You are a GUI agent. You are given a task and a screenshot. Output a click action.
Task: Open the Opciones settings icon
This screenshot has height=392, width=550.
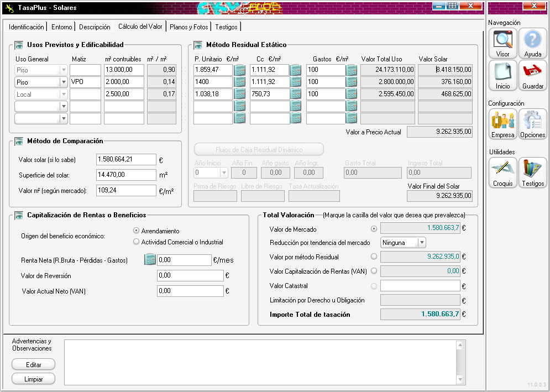[x=532, y=123]
